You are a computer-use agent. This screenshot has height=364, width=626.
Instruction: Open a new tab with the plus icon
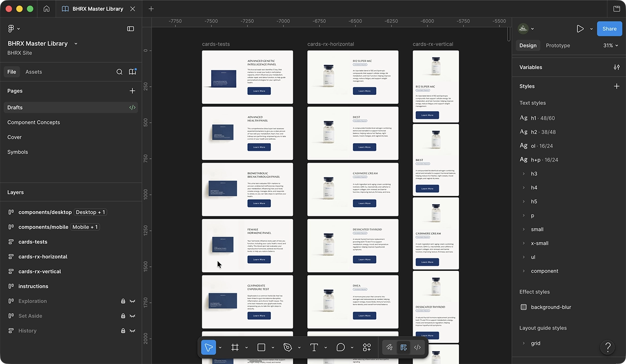click(x=151, y=9)
